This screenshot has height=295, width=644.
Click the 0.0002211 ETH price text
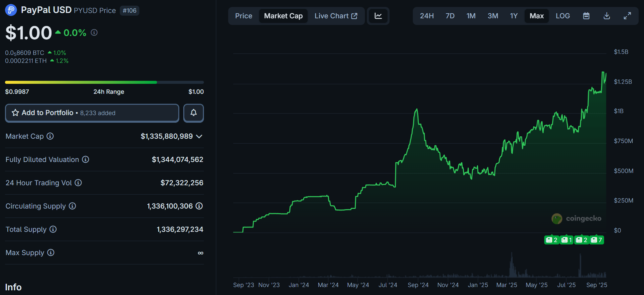pos(26,61)
